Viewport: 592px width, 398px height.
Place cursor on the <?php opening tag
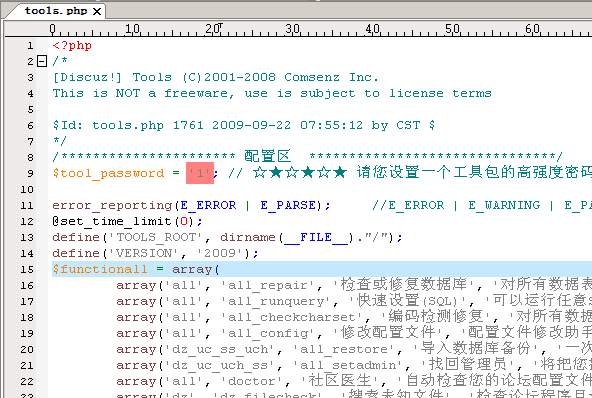pos(72,46)
